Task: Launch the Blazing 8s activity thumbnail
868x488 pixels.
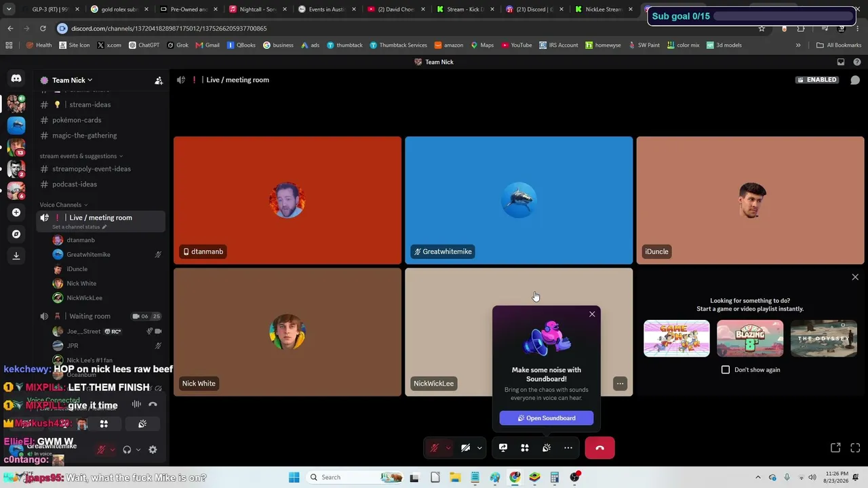Action: pos(750,338)
